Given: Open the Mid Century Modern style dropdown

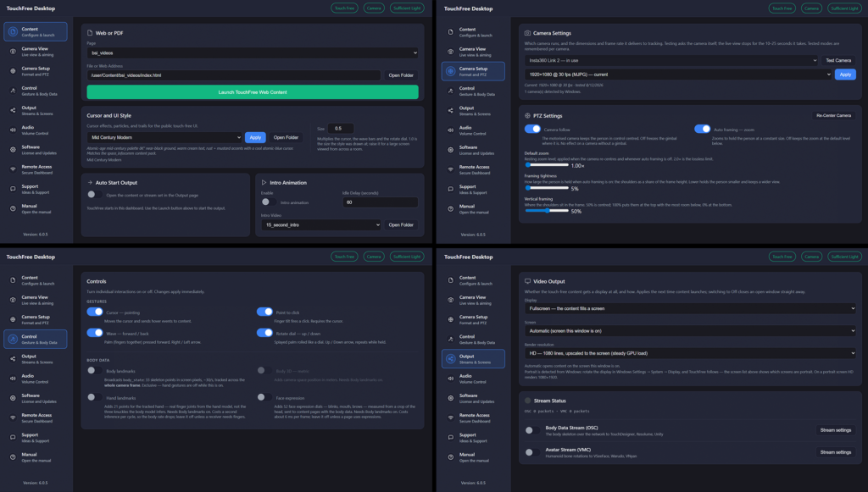Looking at the screenshot, I should [164, 137].
